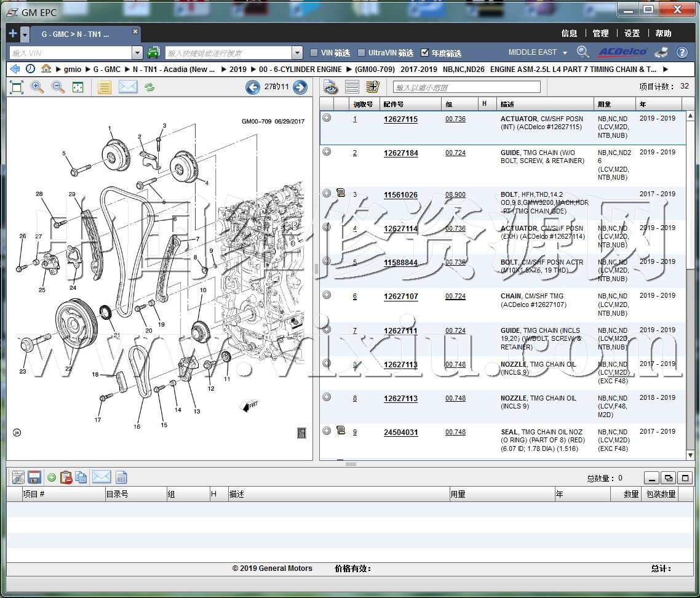The width and height of the screenshot is (700, 598).
Task: Click part number 12627107 link
Action: tap(400, 297)
